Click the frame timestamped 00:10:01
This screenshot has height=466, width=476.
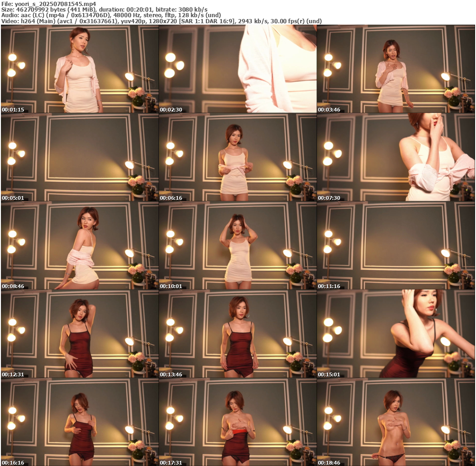(238, 246)
